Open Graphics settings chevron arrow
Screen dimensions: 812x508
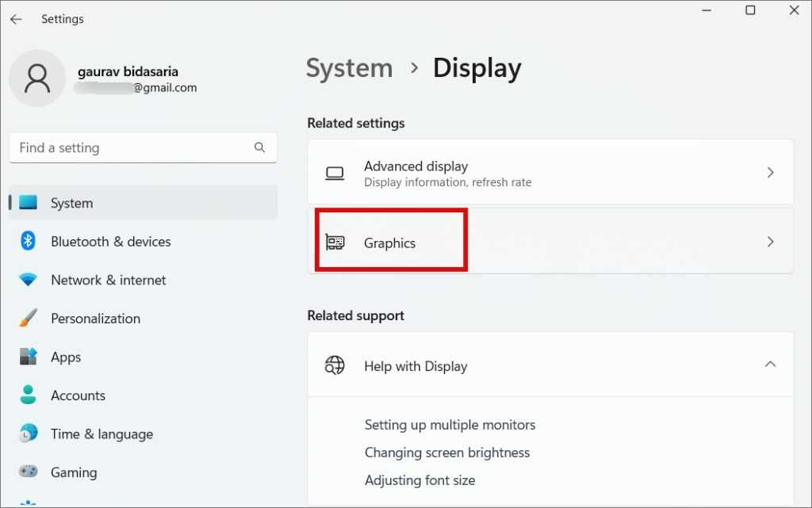tap(770, 243)
